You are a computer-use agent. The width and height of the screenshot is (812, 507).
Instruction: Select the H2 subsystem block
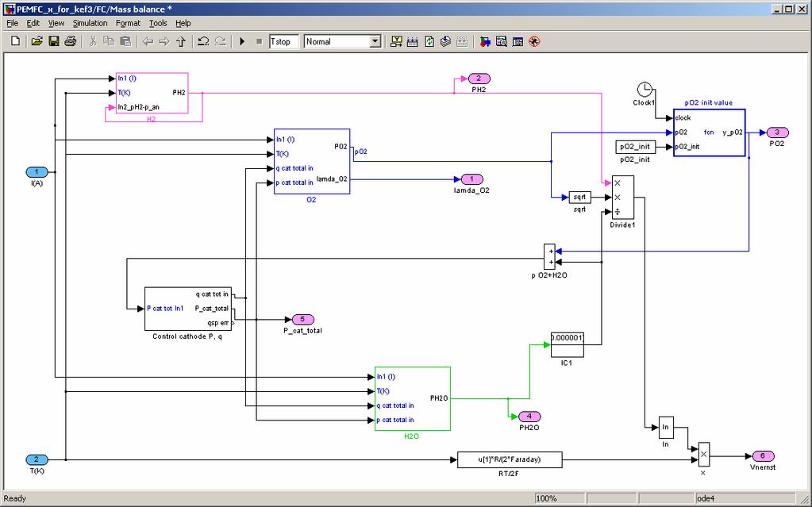[152, 93]
